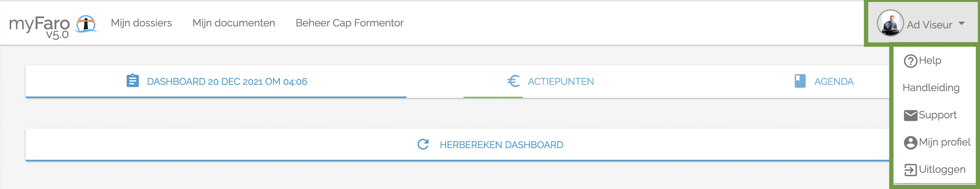The width and height of the screenshot is (980, 189).
Task: Choose Handleiding from the user menu
Action: 931,88
